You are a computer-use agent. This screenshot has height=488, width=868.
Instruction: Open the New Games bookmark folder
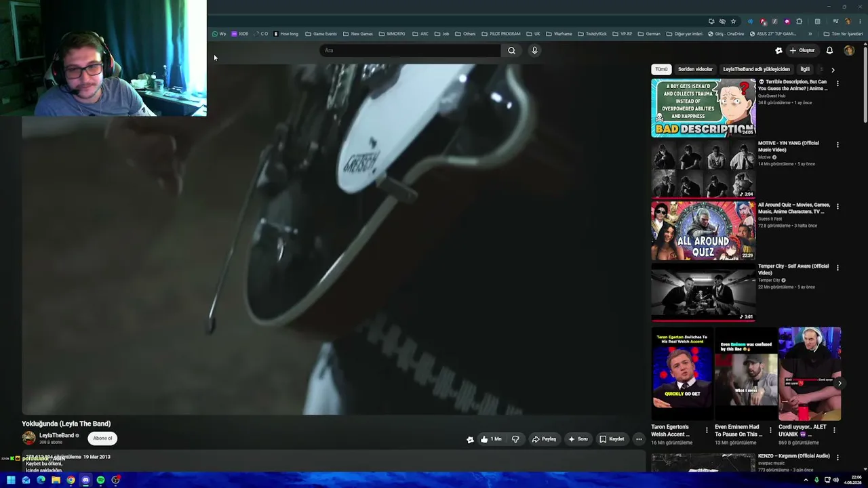(x=358, y=34)
